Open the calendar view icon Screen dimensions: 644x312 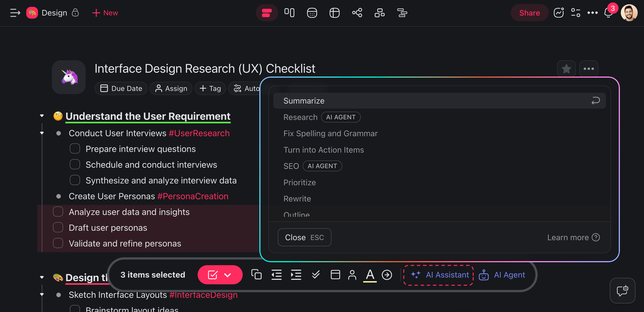(x=312, y=13)
